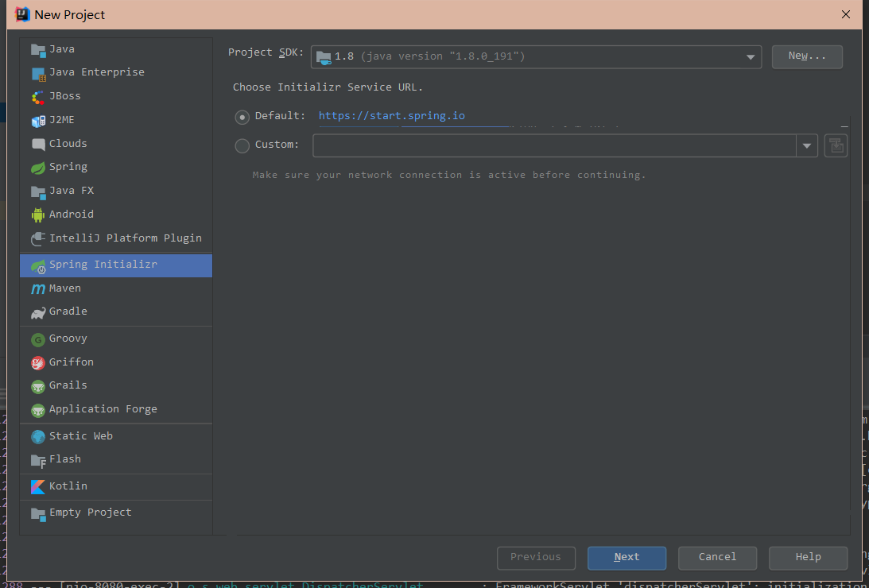Click the Flash folder icon

click(x=38, y=461)
